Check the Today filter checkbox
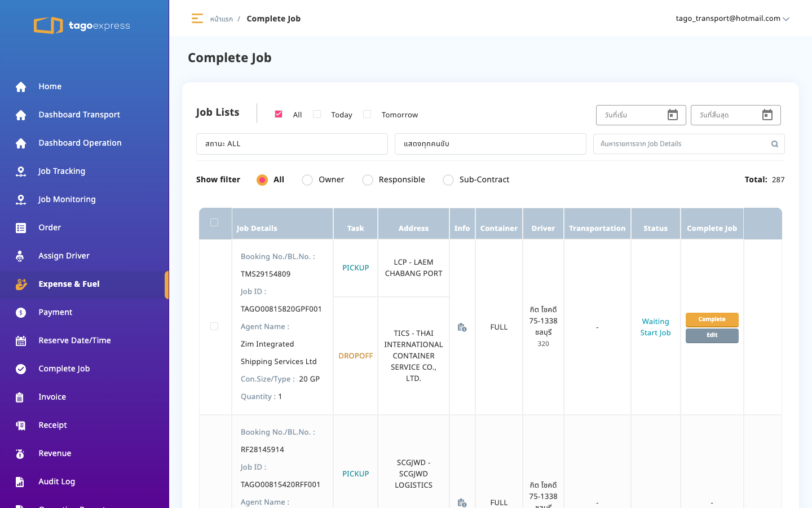Image resolution: width=812 pixels, height=508 pixels. click(317, 114)
